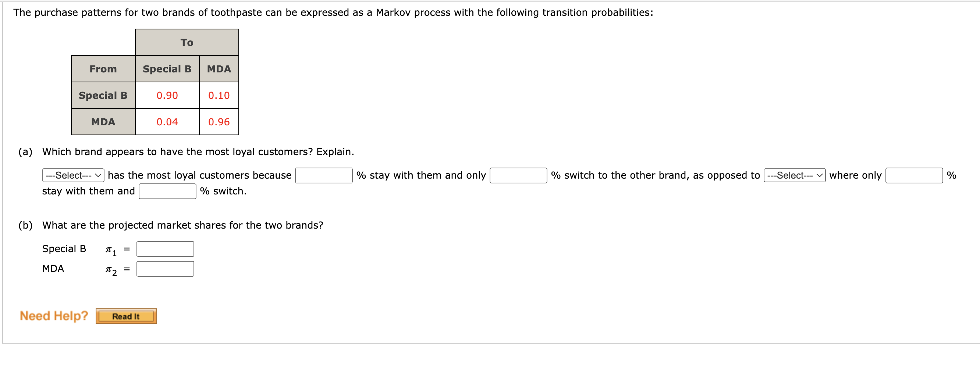
Task: Click the 'To' header cell
Action: point(187,42)
